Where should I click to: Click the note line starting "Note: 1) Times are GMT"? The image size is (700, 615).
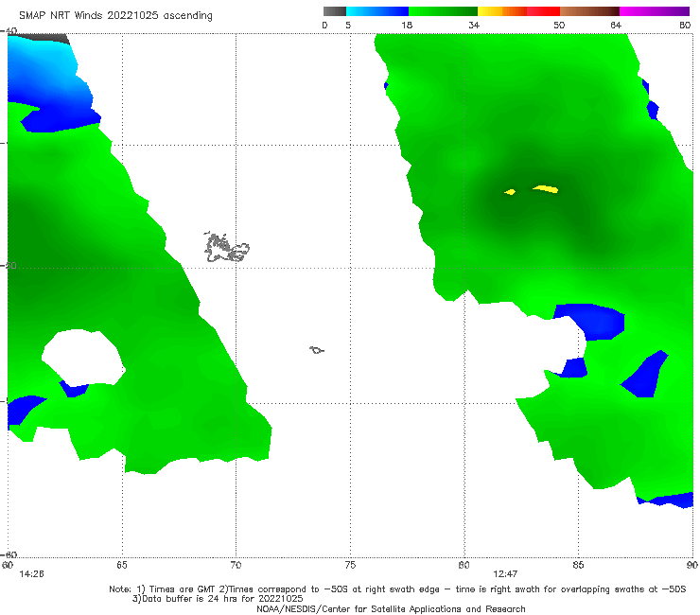pyautogui.click(x=397, y=589)
